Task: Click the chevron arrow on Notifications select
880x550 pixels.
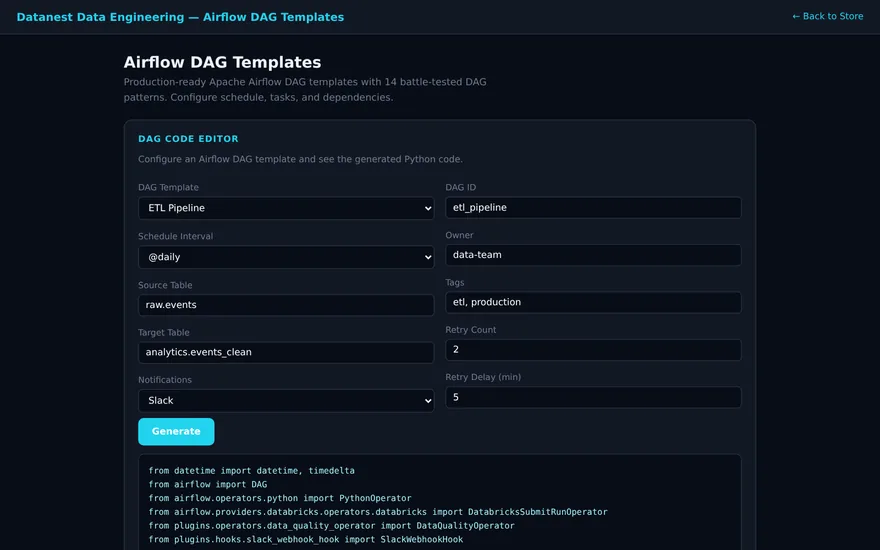Action: tap(428, 401)
